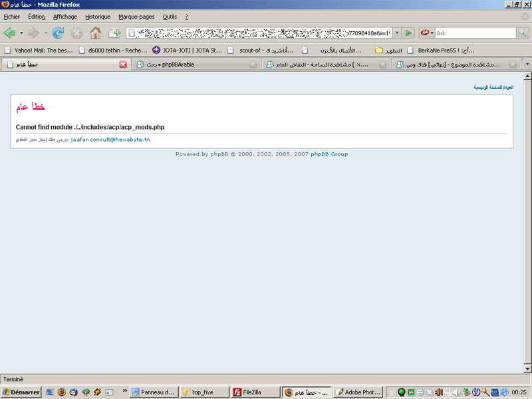Open Yahoo! Mail bookmark
The height and width of the screenshot is (399, 532).
click(43, 50)
